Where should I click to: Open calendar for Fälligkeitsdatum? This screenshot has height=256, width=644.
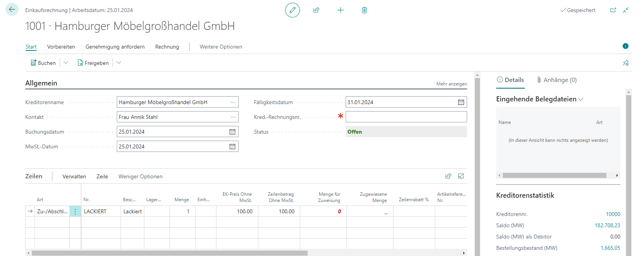click(461, 102)
